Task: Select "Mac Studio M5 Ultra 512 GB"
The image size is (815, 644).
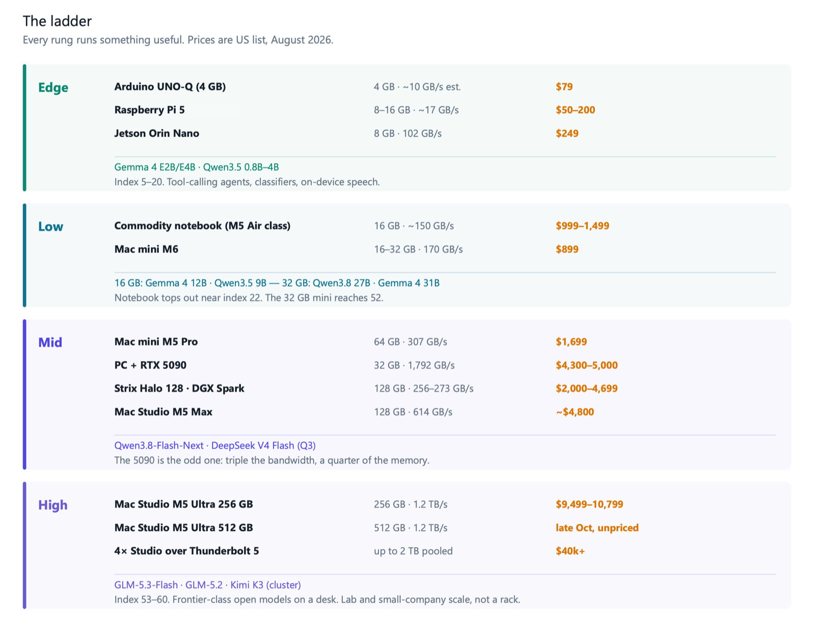Action: (x=184, y=527)
